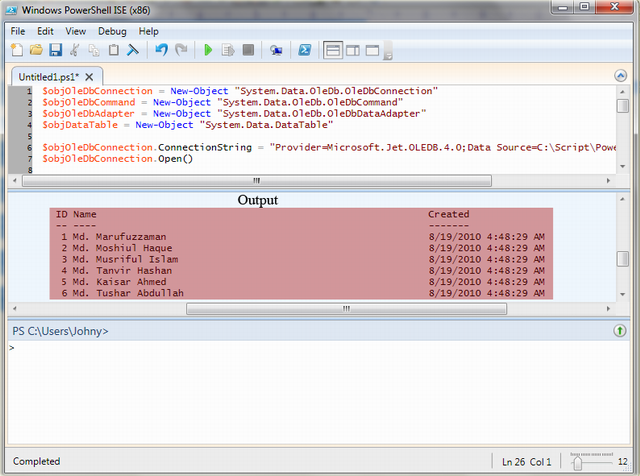The width and height of the screenshot is (640, 476).
Task: Click output row Md. Kaisar Ahmed
Action: click(x=301, y=282)
